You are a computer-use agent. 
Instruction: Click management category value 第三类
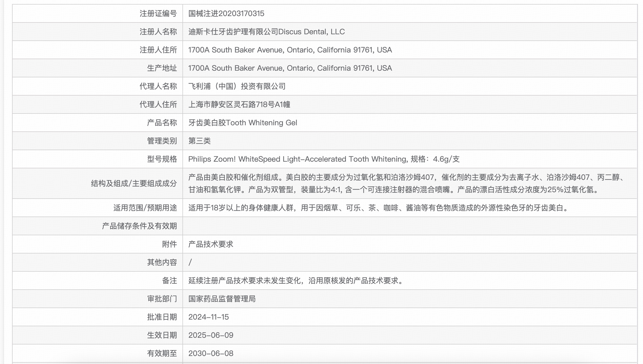[x=199, y=141]
